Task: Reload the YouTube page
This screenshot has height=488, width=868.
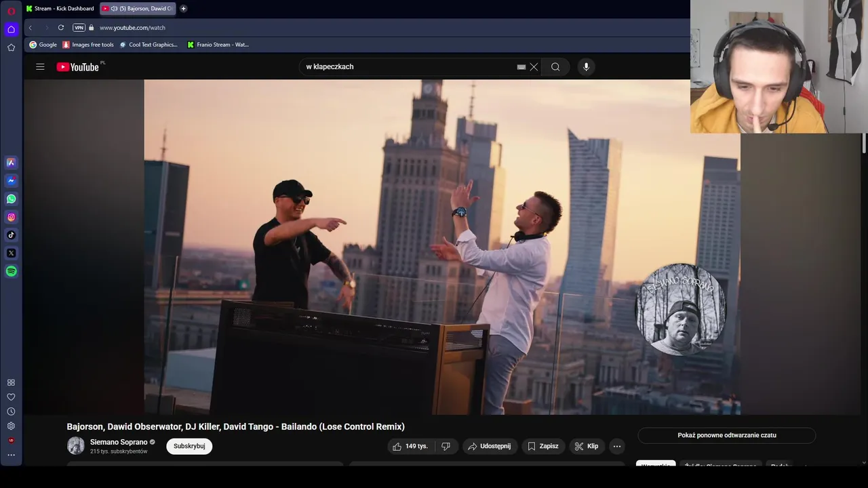Action: click(x=61, y=28)
